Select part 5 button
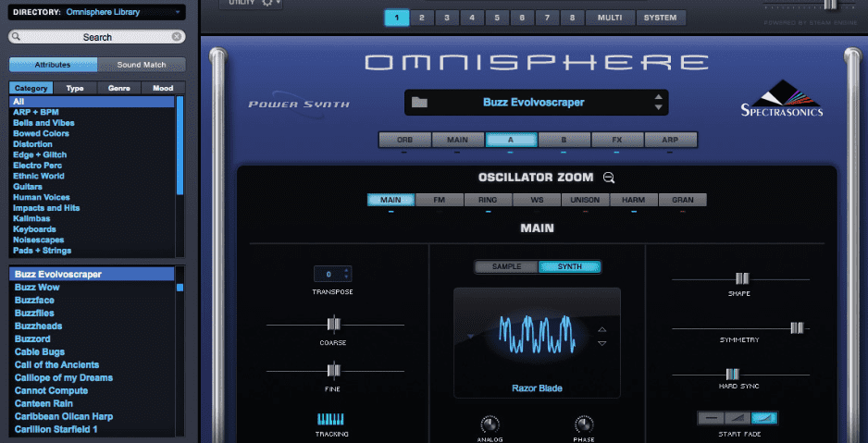 (497, 18)
